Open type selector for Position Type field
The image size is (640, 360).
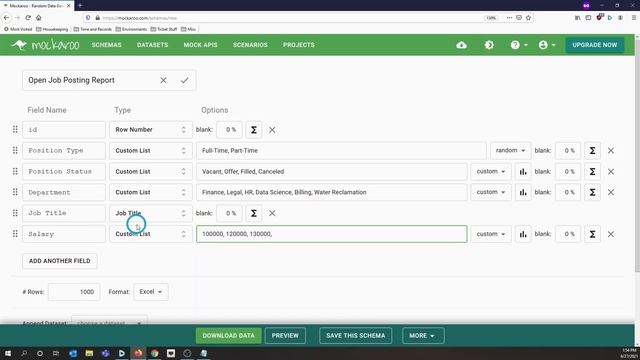[x=151, y=151]
